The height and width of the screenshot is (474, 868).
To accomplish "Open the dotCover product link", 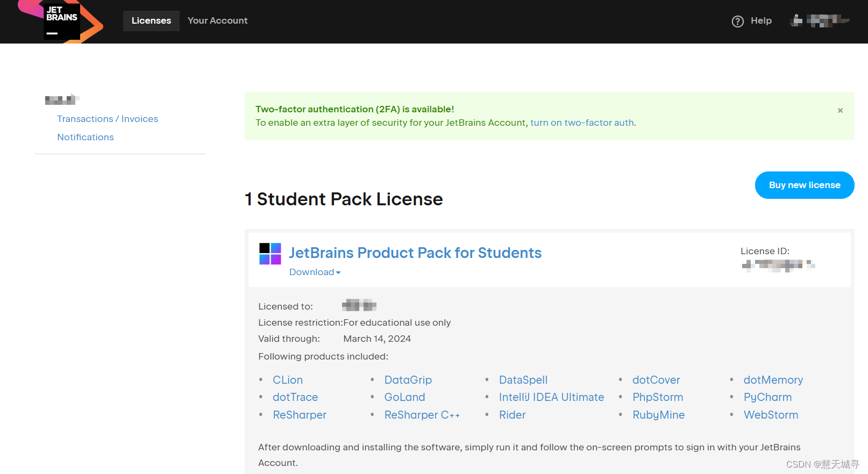I will (656, 380).
